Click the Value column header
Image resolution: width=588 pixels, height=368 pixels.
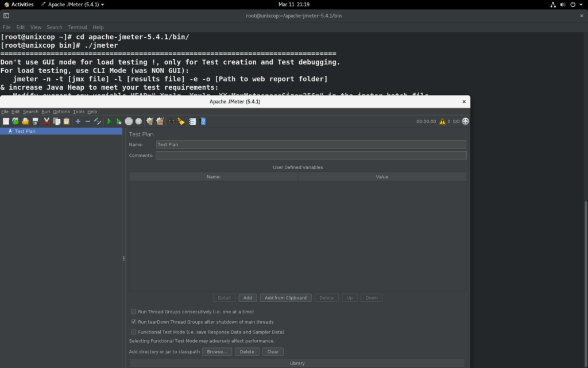click(382, 177)
